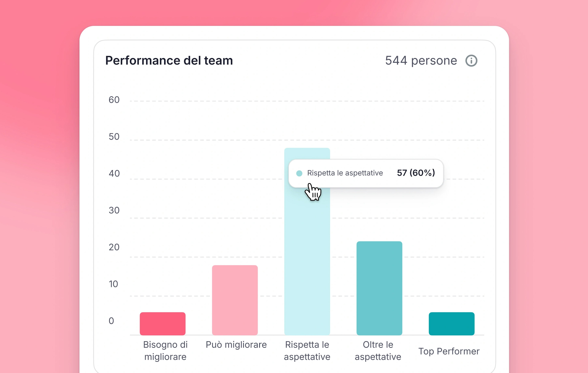Click the Top Performer dark teal bar
This screenshot has width=588, height=373.
[x=452, y=323]
